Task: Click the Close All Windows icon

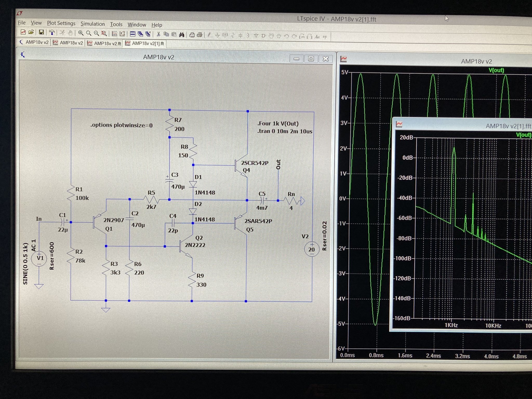Action: click(148, 34)
